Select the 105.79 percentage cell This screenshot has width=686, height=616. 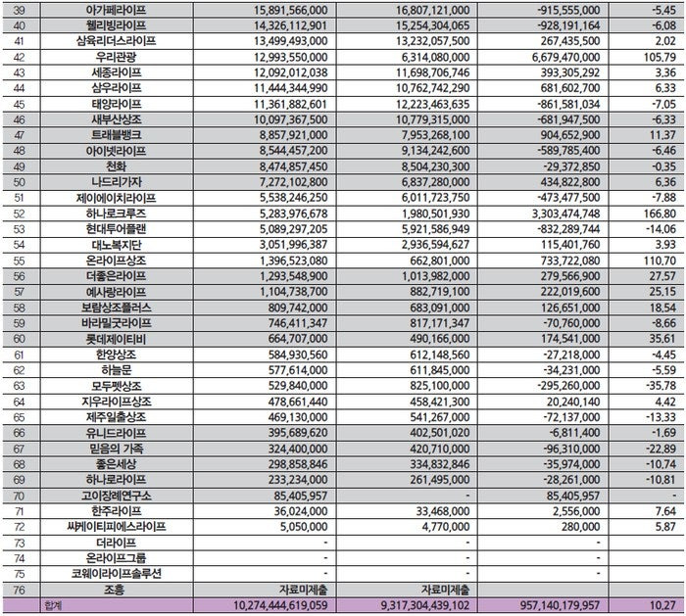(x=660, y=57)
